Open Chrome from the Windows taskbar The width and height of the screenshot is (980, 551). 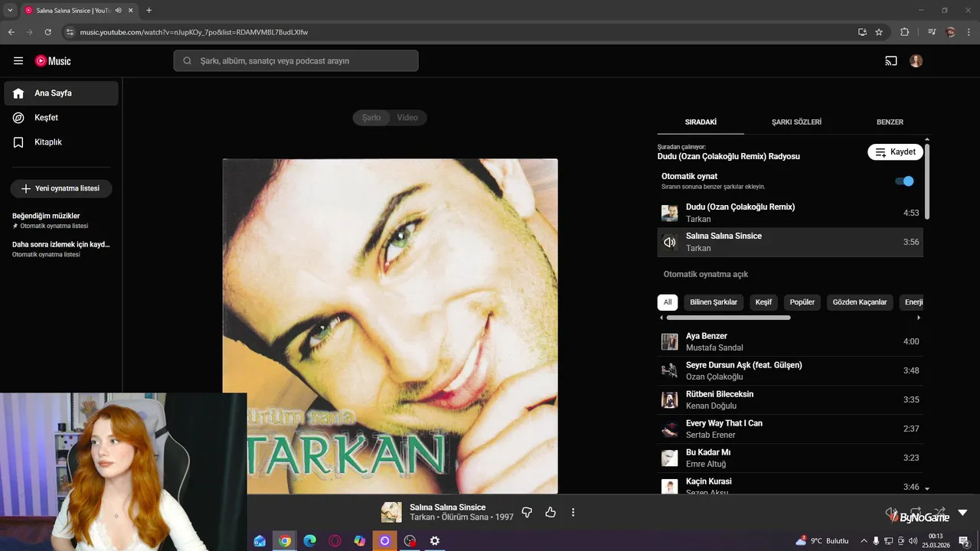(x=285, y=541)
